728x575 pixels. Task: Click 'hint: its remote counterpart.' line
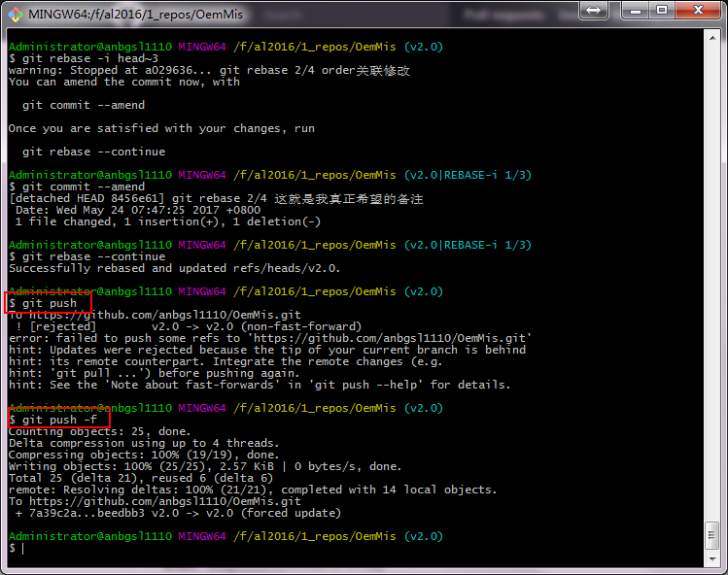(x=225, y=361)
